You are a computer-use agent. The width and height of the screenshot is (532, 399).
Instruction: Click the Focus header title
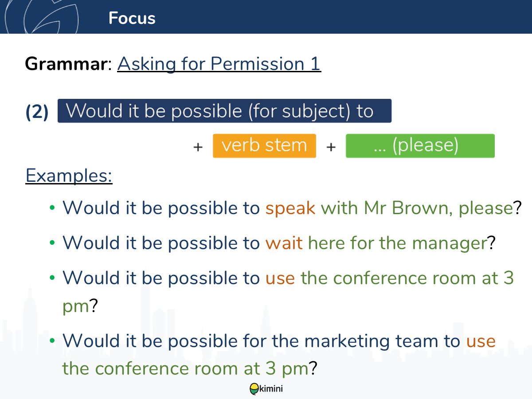pos(132,18)
